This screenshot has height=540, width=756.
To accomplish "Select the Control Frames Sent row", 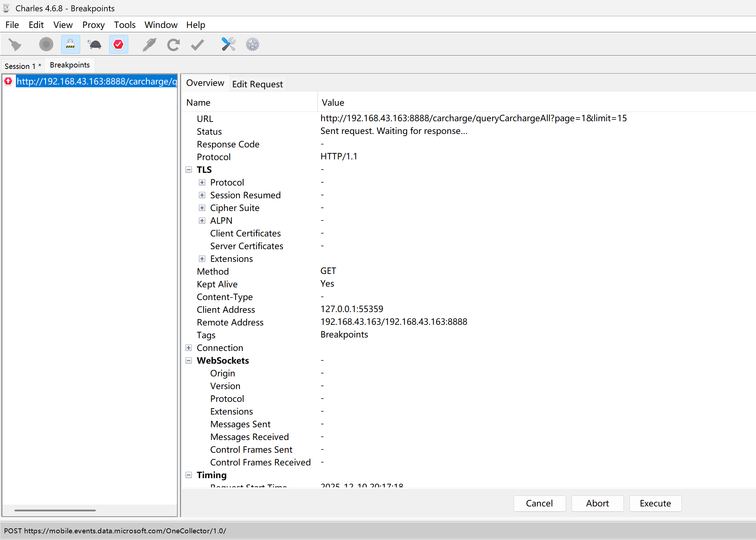I will point(469,450).
